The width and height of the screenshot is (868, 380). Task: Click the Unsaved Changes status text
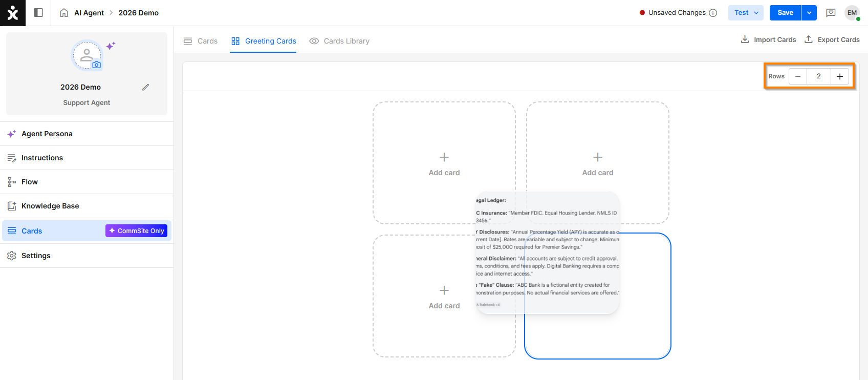(677, 13)
